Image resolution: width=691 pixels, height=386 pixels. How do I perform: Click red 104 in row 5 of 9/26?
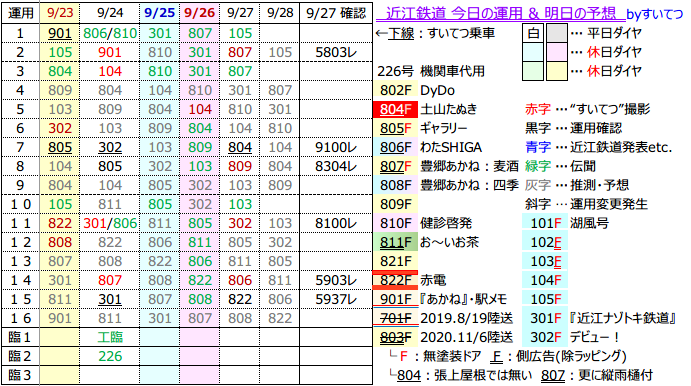pyautogui.click(x=200, y=109)
